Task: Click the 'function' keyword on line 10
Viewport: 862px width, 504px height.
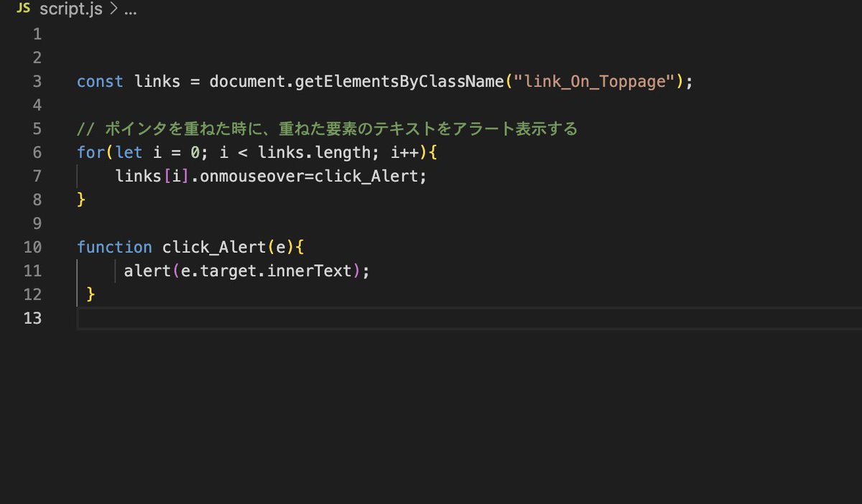Action: 114,248
